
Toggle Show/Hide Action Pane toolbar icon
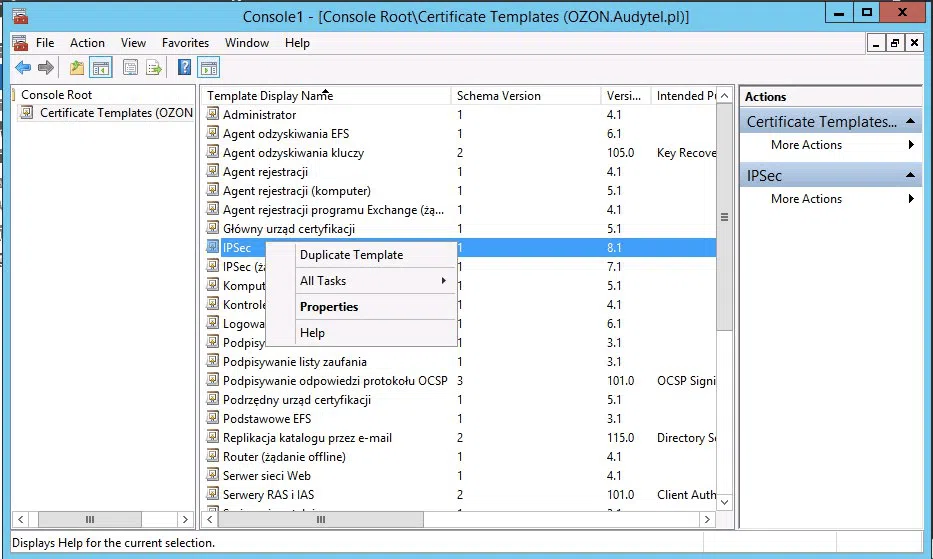(x=208, y=68)
